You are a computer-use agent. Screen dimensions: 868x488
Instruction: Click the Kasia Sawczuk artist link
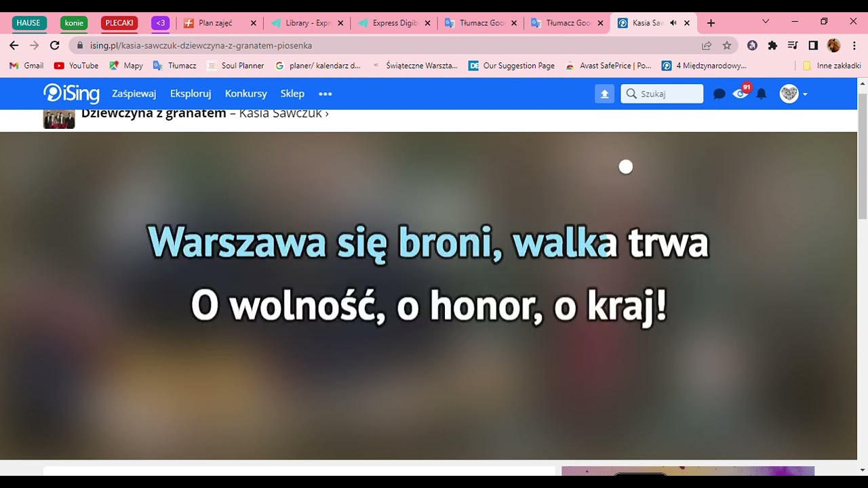click(x=283, y=114)
